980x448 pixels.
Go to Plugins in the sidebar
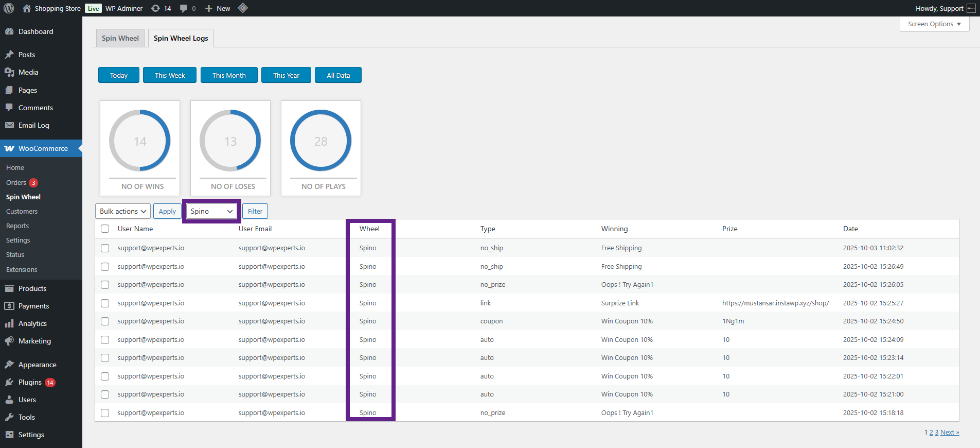pos(30,382)
